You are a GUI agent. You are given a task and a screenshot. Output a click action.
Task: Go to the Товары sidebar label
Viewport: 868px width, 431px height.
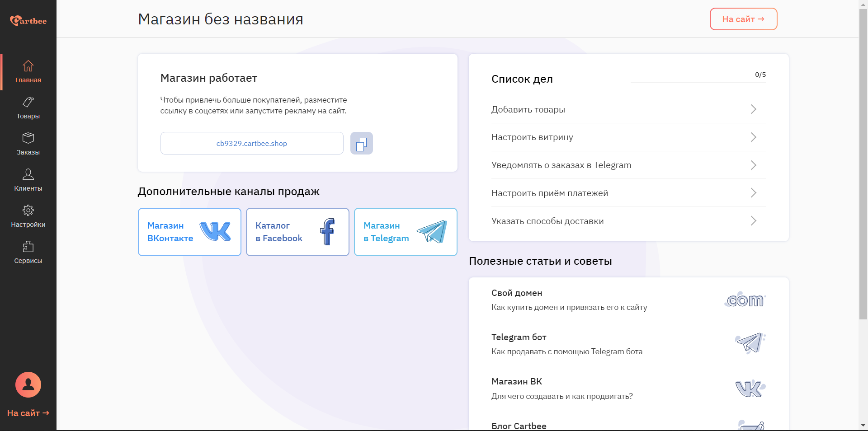pos(28,116)
